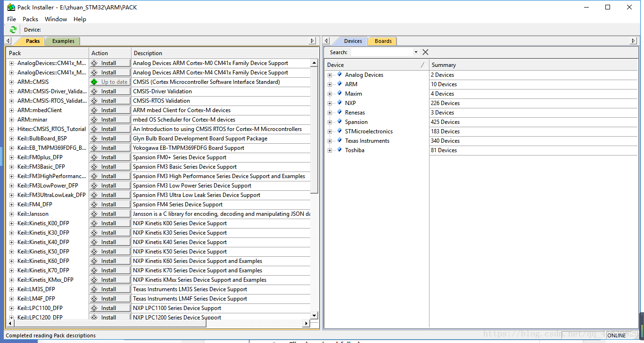Install the Keil::LM4F_DFP pack
Screen dimensions: 644x343
tap(110, 299)
